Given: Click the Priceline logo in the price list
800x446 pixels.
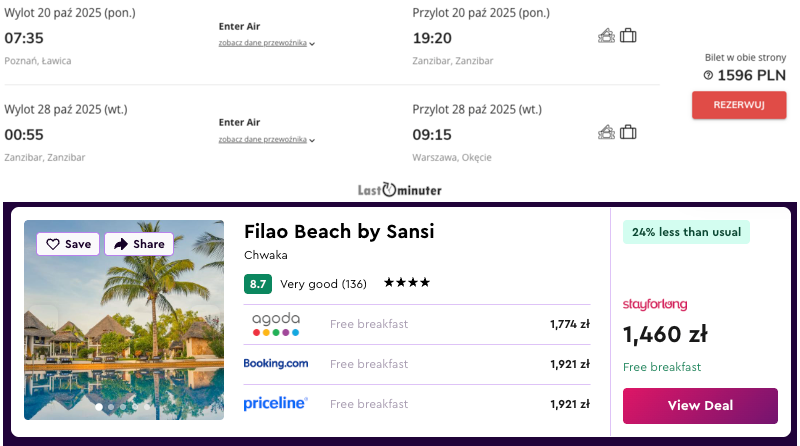Looking at the screenshot, I should coord(276,404).
